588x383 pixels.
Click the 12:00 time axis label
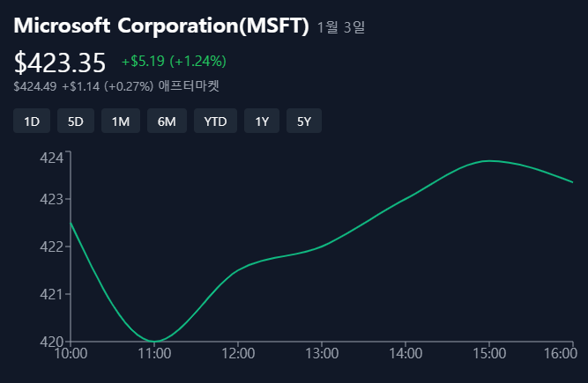tap(238, 353)
